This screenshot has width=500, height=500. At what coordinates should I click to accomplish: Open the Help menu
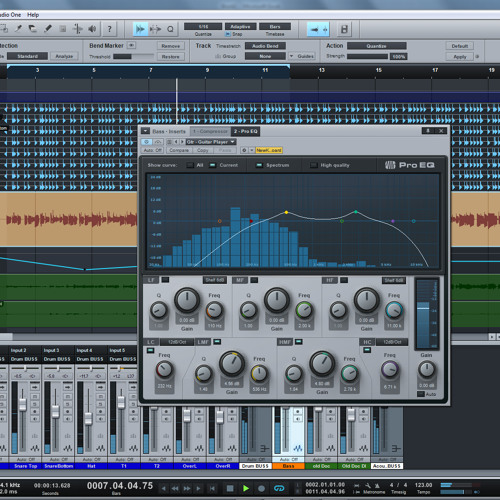point(33,15)
